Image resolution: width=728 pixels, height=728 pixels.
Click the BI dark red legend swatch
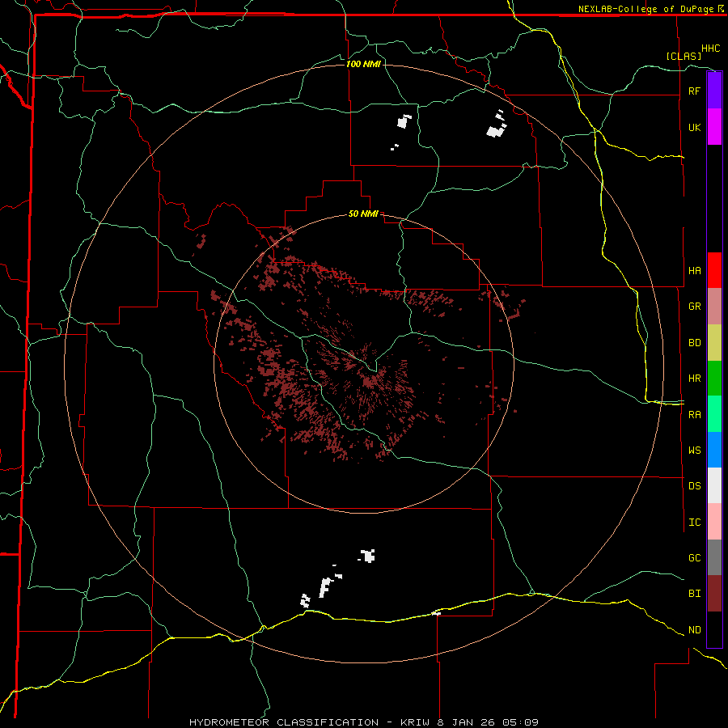click(x=714, y=594)
